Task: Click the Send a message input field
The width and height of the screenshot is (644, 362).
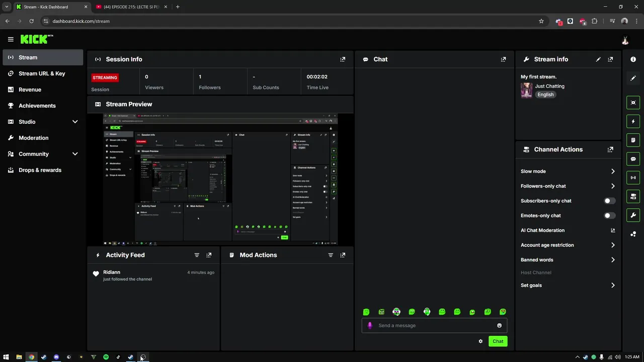Action: click(434, 325)
